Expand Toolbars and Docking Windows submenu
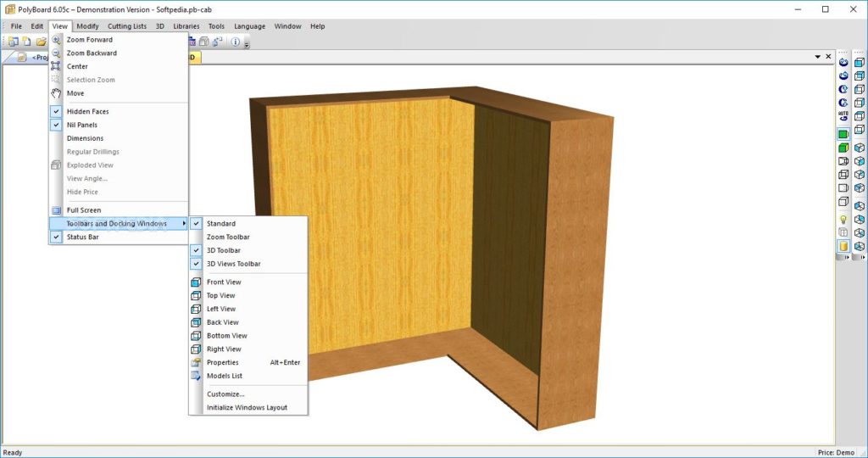 [x=119, y=223]
